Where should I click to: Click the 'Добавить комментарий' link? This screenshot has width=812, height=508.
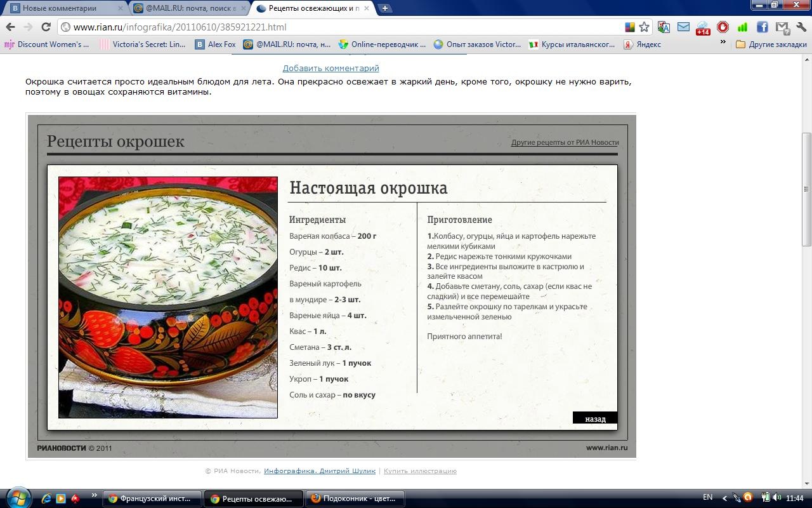[x=331, y=68]
